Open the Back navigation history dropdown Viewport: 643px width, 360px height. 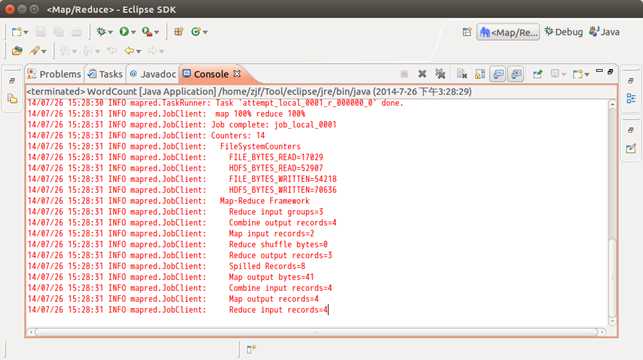tap(139, 51)
